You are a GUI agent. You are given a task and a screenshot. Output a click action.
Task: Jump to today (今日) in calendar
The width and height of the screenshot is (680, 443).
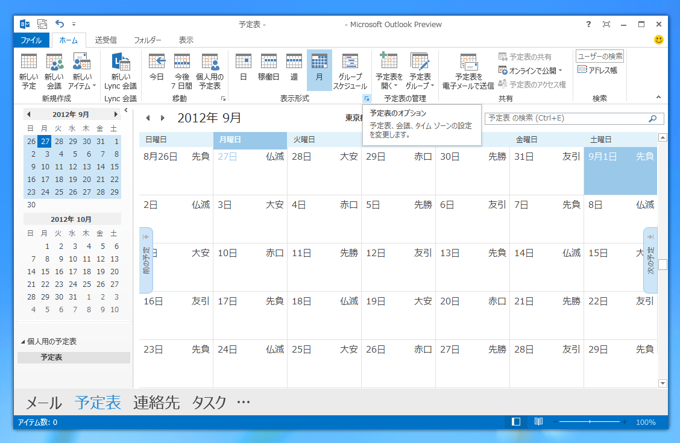(x=157, y=68)
